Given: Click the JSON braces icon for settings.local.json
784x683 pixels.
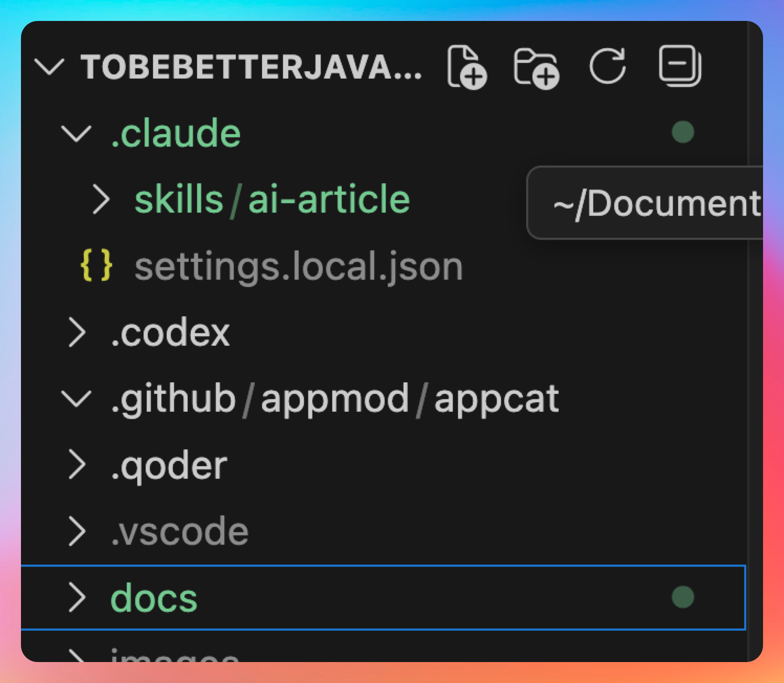Looking at the screenshot, I should click(x=96, y=266).
